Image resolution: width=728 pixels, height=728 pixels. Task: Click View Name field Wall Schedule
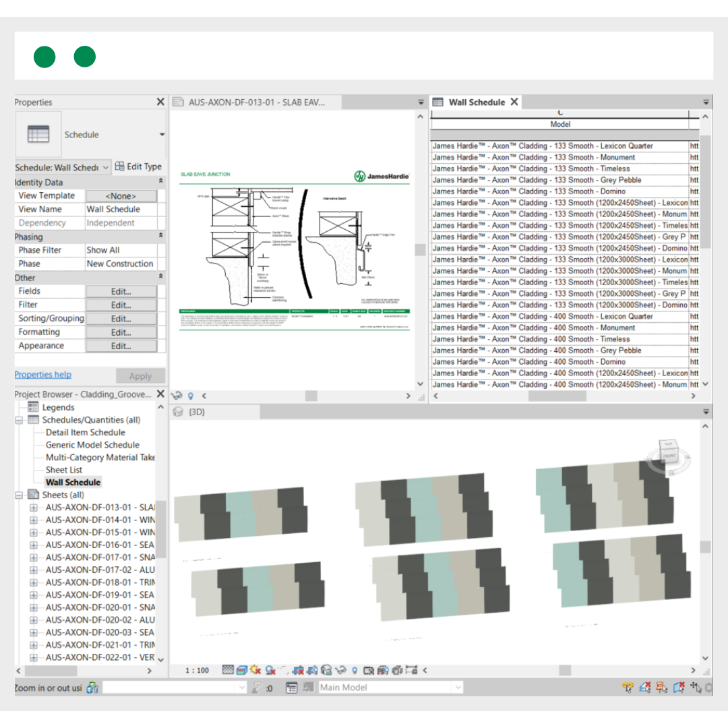121,210
